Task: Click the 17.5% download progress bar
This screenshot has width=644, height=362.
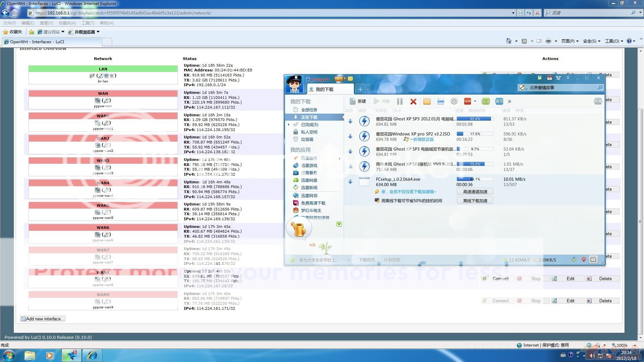Action: coord(475,134)
